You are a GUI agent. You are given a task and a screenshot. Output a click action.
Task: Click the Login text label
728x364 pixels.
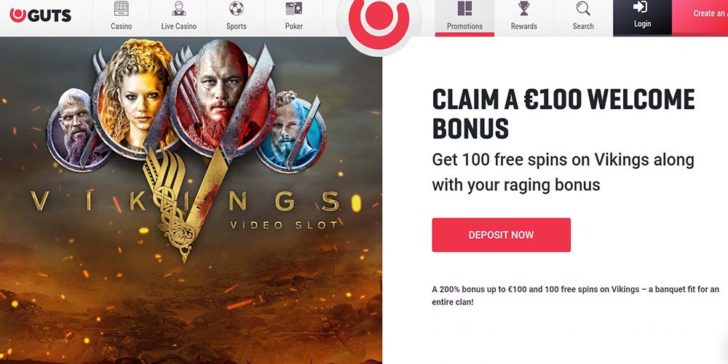point(643,24)
